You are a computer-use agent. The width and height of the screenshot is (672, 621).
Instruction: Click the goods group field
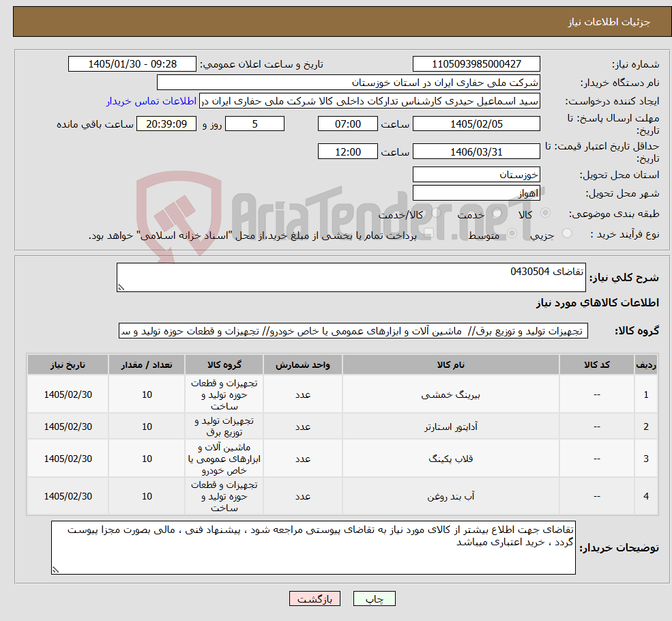click(353, 331)
